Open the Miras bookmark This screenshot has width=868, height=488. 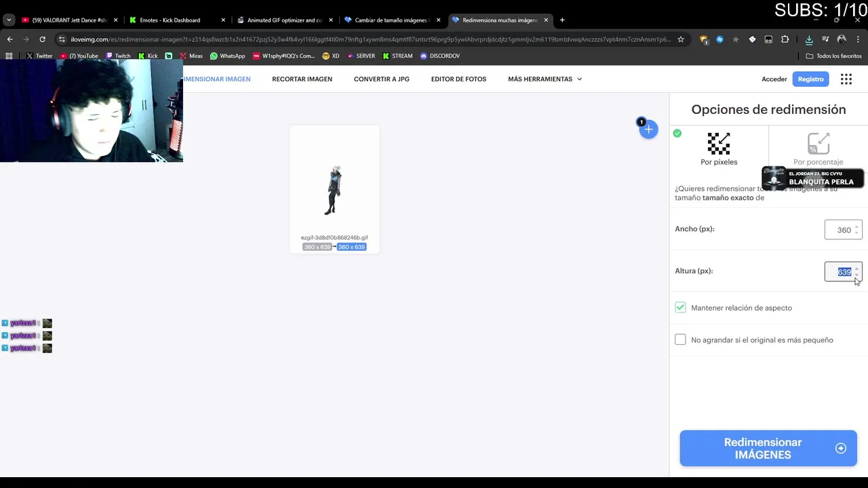[x=191, y=56]
